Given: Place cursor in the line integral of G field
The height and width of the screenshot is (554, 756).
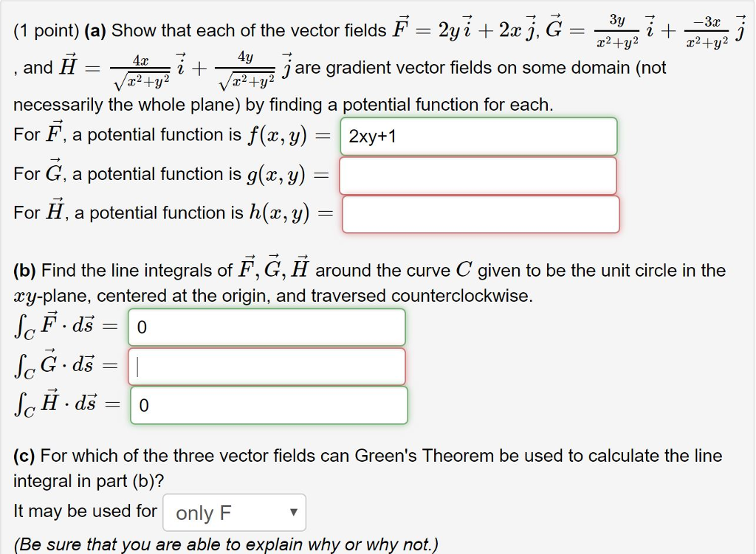Looking at the screenshot, I should 267,367.
